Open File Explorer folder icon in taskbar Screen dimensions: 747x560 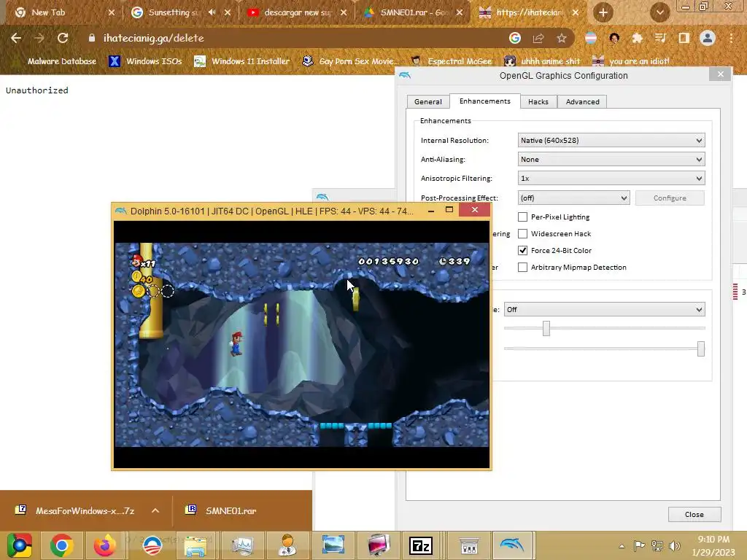196,545
